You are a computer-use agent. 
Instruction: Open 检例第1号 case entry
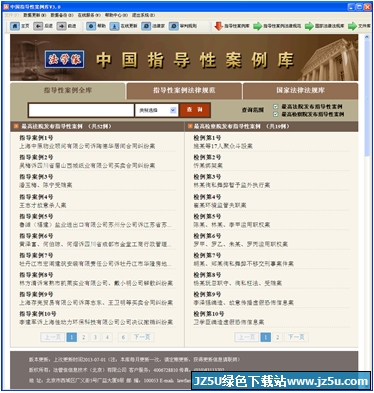pyautogui.click(x=272, y=142)
